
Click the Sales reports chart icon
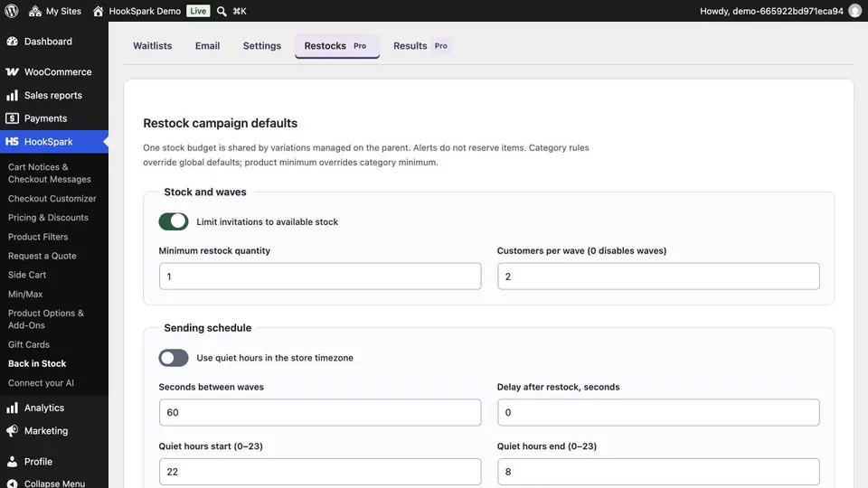12,95
